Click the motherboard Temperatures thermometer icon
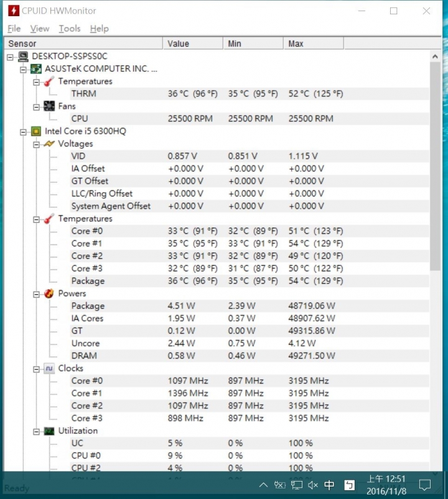This screenshot has width=448, height=499. point(49,81)
